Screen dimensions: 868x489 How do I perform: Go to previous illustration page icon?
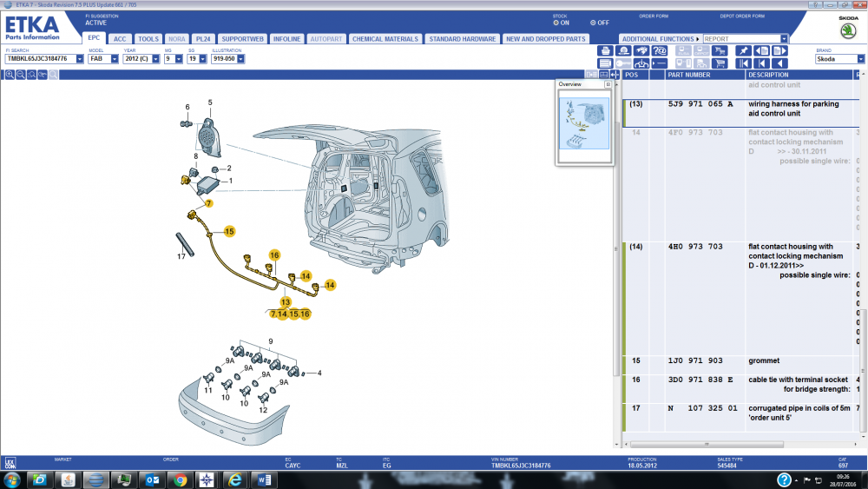[762, 50]
